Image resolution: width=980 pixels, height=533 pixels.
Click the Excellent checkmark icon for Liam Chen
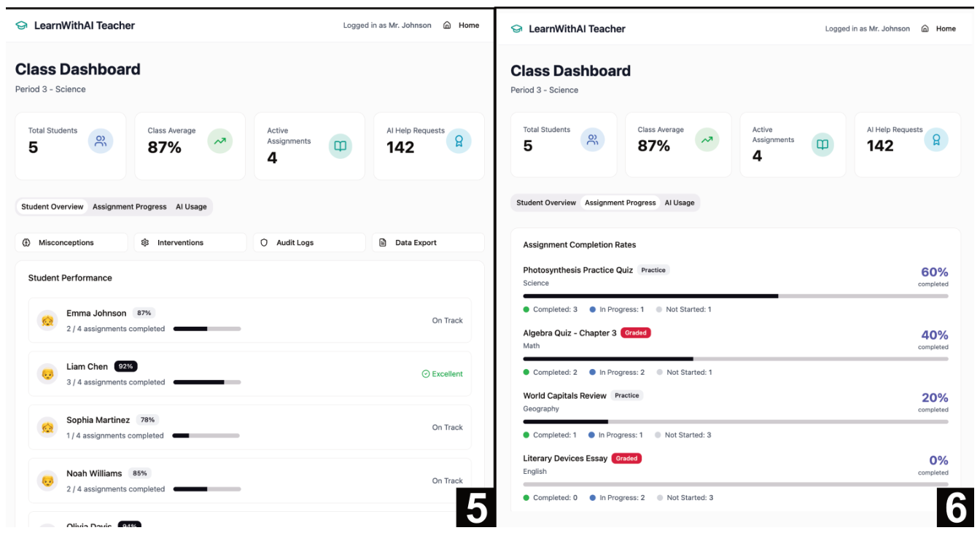[x=426, y=374]
